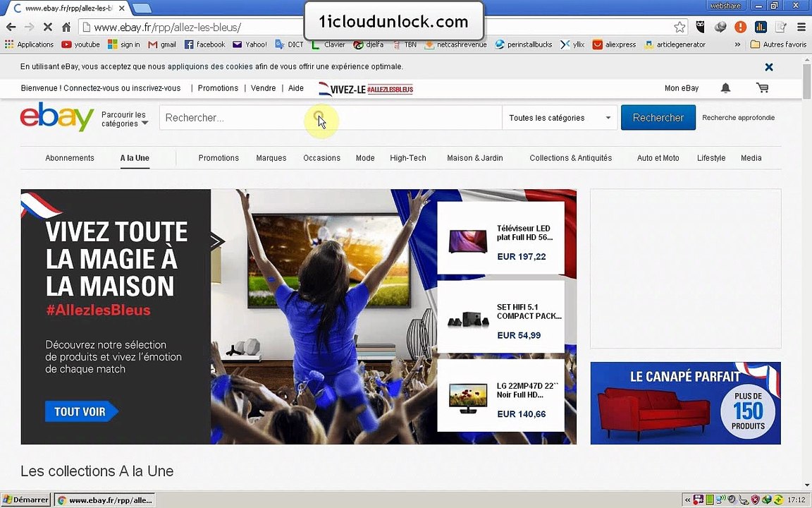Open the Aide link
The height and width of the screenshot is (508, 812).
pos(296,88)
